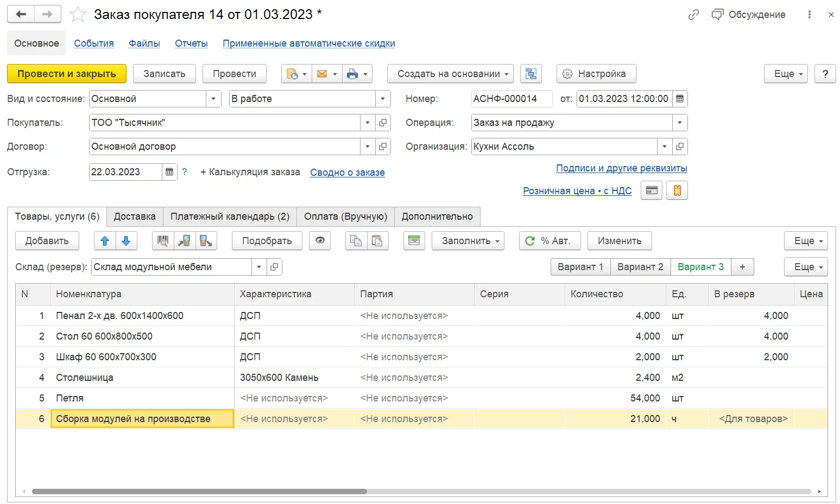The height and width of the screenshot is (504, 840).
Task: Open the События section
Action: [94, 43]
